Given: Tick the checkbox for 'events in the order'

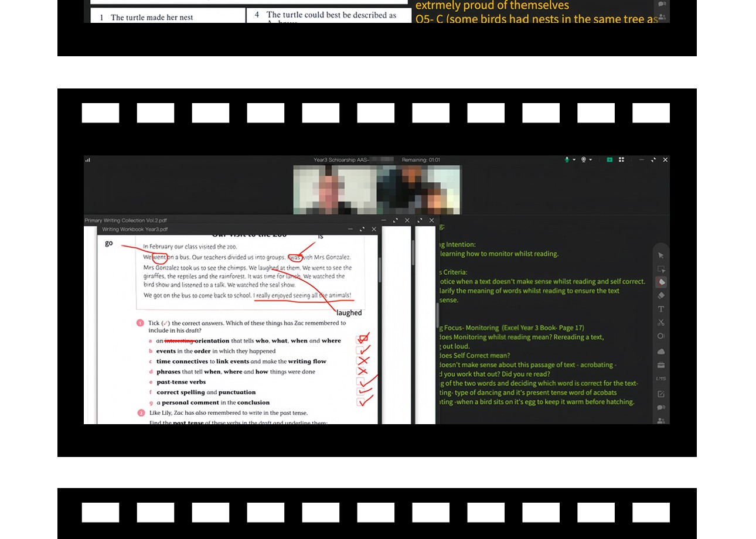Looking at the screenshot, I should (x=360, y=351).
